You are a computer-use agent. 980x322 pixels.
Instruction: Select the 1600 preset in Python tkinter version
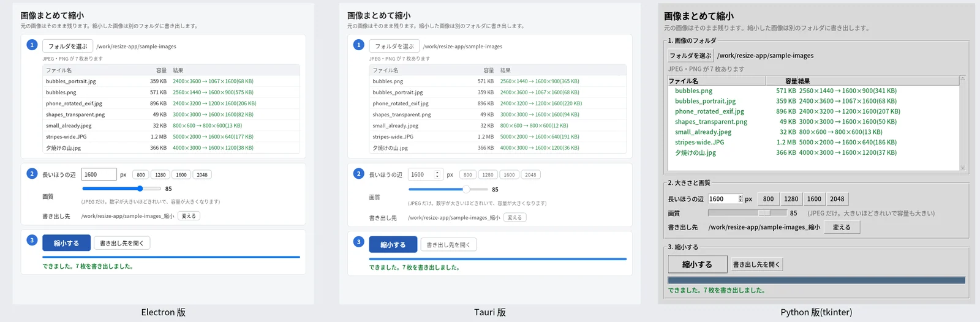coord(814,199)
